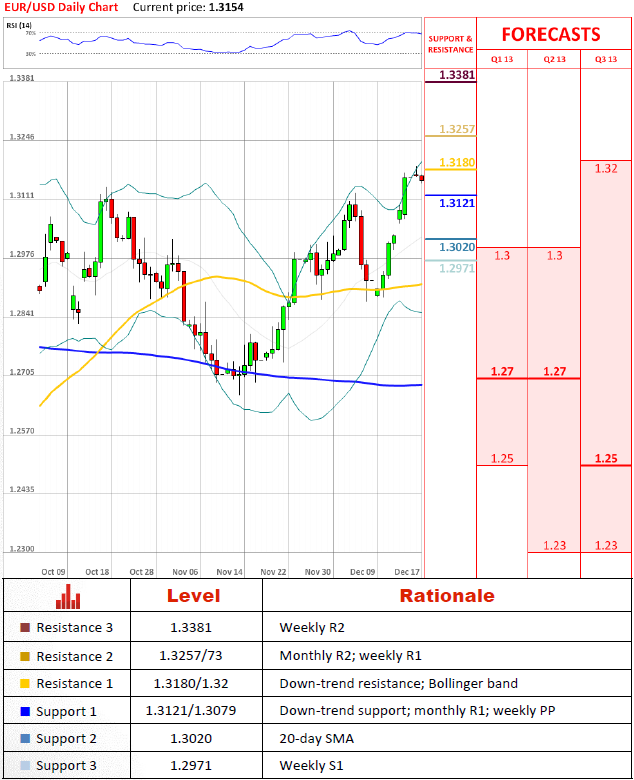Viewport: 634px width, 780px height.
Task: Click the Resistance 2 gold color swatch
Action: [x=25, y=656]
